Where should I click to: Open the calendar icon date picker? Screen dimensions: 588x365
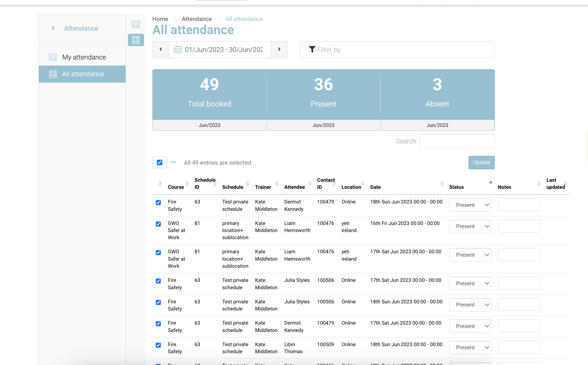(178, 50)
